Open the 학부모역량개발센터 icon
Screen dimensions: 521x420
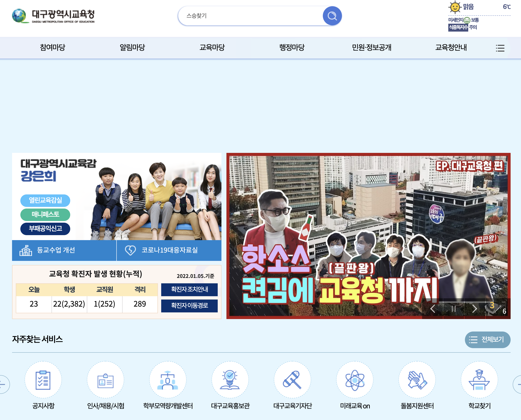click(x=168, y=380)
